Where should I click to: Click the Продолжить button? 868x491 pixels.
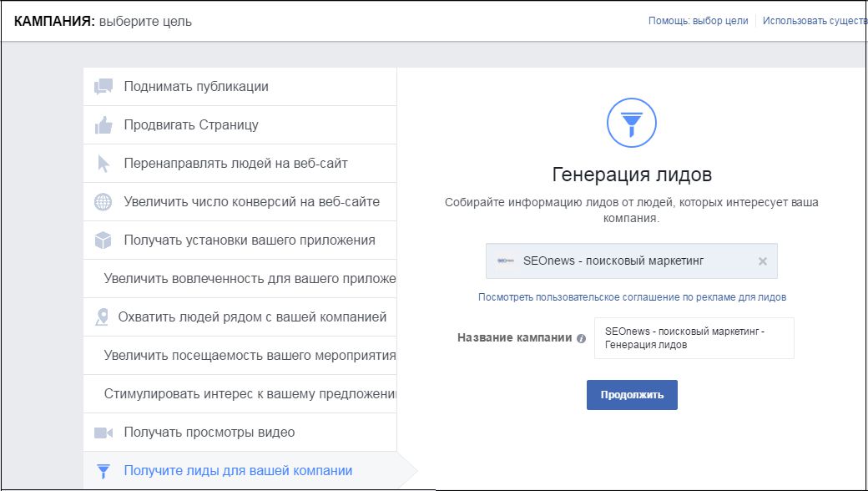tap(632, 395)
